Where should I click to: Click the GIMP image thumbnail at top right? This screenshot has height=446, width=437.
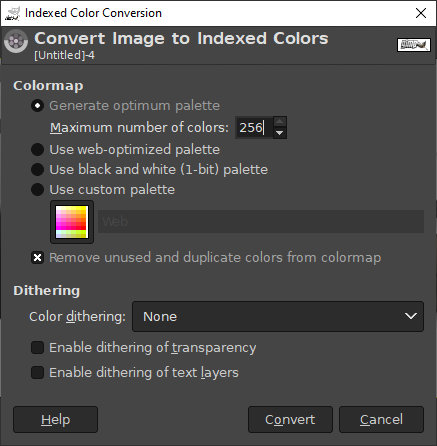(x=413, y=45)
